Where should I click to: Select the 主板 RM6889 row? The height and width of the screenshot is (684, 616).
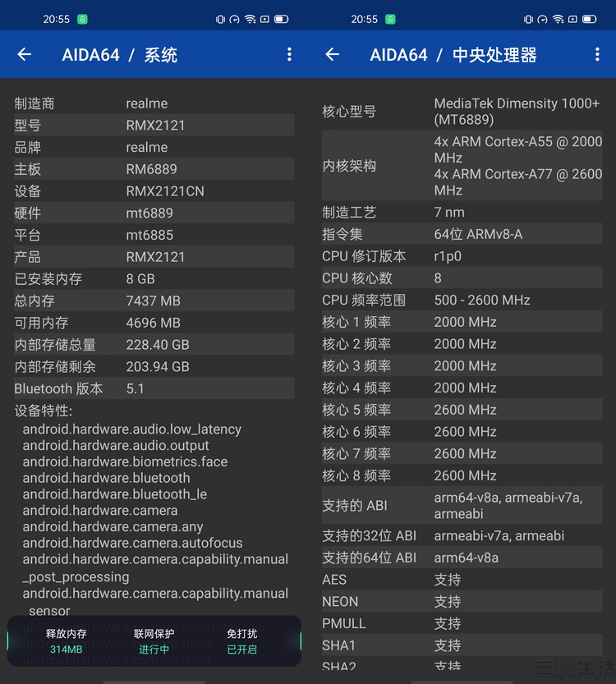(154, 169)
